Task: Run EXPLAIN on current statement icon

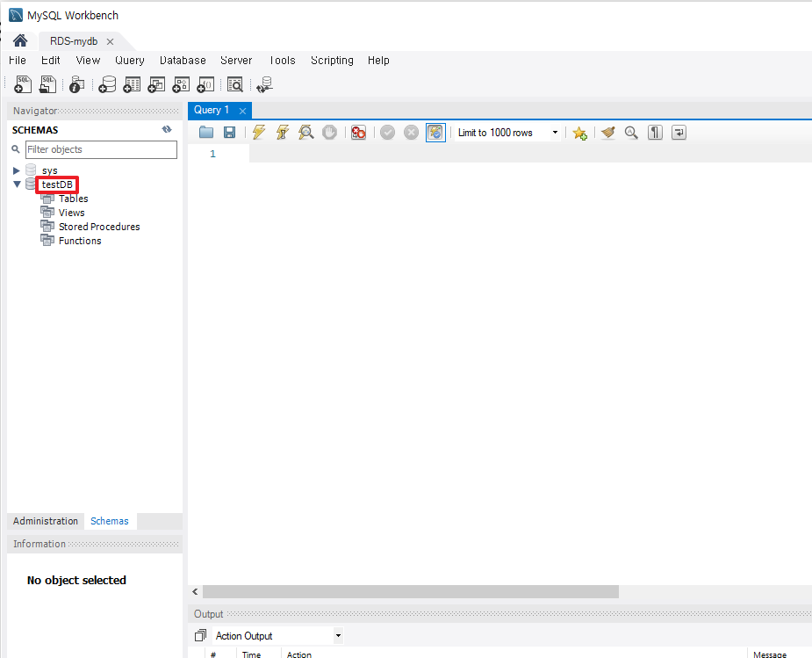Action: [x=306, y=133]
